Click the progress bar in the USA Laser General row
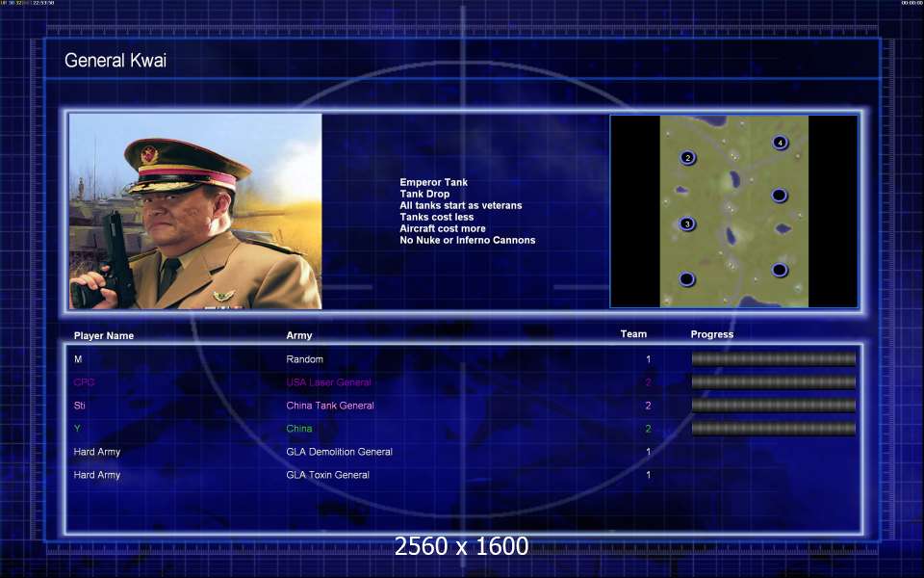The width and height of the screenshot is (924, 578). click(x=773, y=382)
